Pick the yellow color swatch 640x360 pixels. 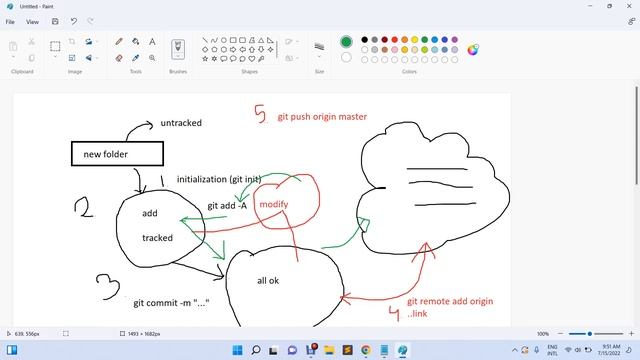pyautogui.click(x=415, y=40)
